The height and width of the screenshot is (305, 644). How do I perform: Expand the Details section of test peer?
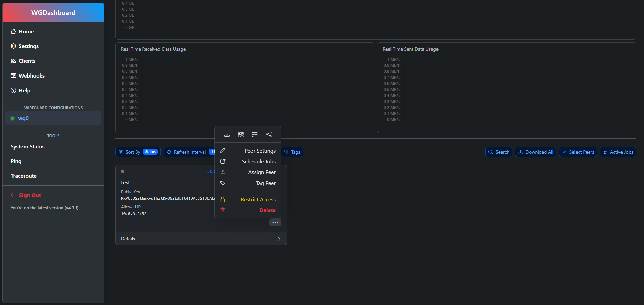point(201,239)
